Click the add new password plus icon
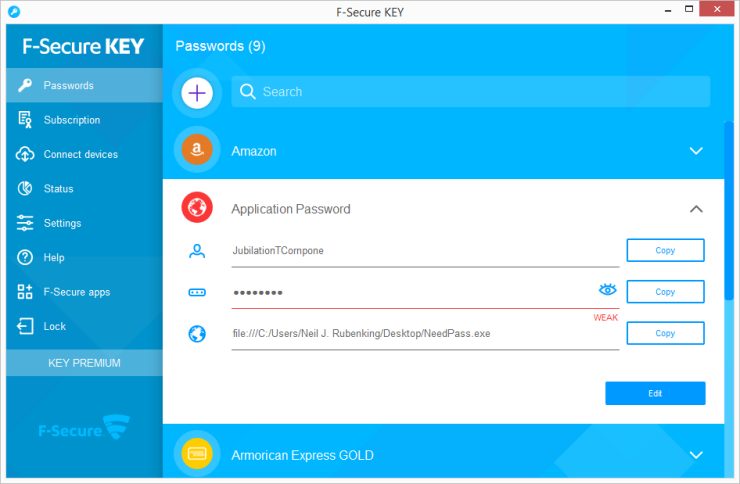This screenshot has height=484, width=740. coord(197,93)
